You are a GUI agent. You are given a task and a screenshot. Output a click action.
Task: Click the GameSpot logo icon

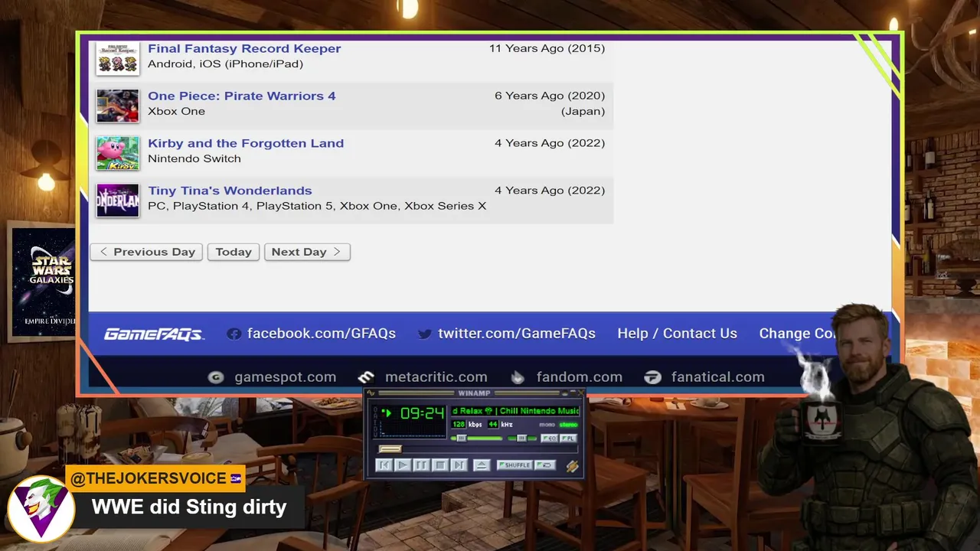(216, 377)
